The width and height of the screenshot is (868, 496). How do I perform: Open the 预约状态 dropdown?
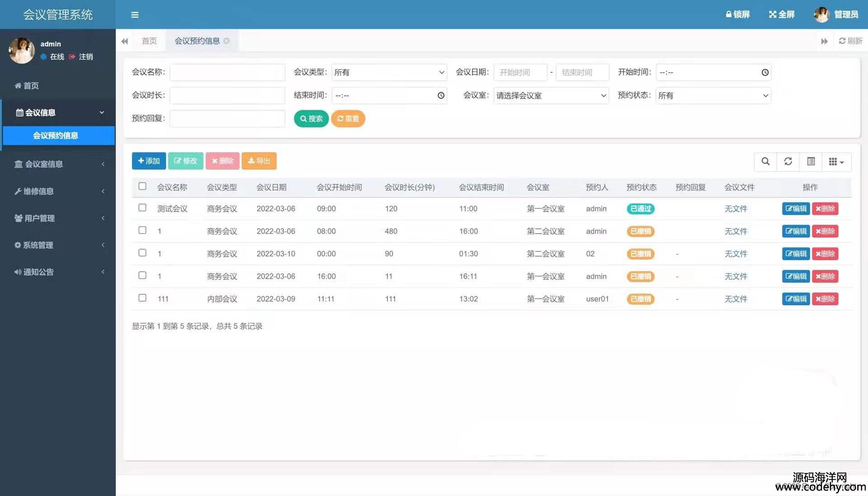[x=713, y=95]
